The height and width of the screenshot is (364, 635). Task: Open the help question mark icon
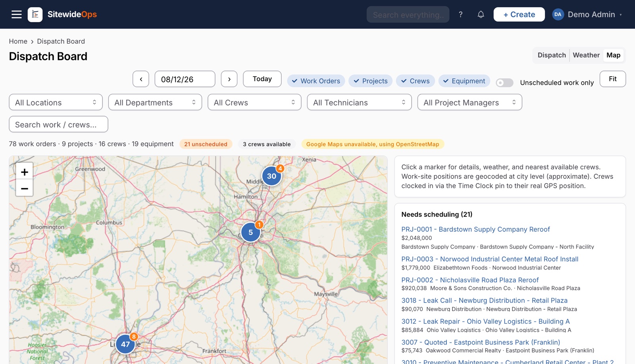point(460,15)
